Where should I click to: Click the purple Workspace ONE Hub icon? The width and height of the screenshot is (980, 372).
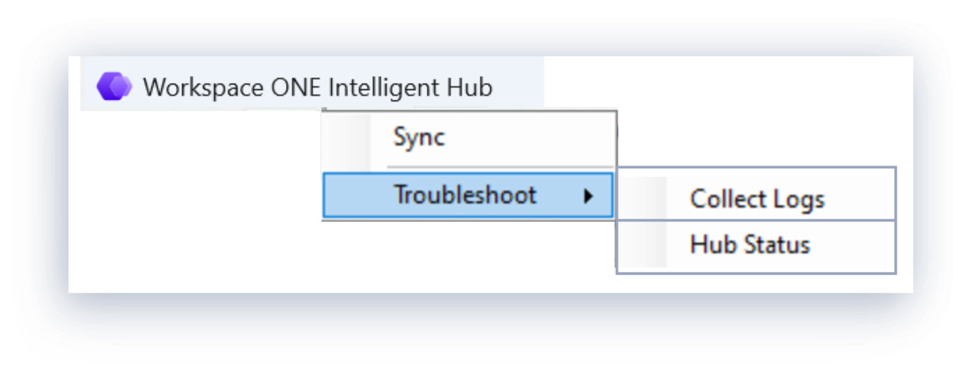click(114, 86)
